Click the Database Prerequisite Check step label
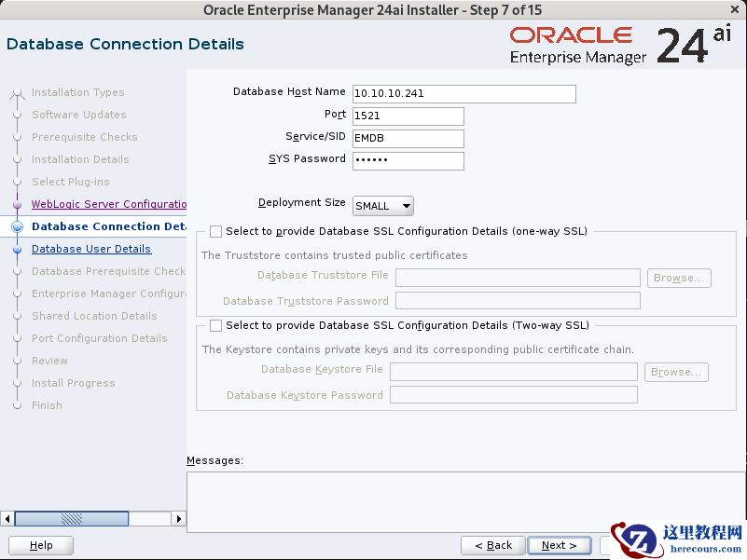Screen dimensions: 747x560 pyautogui.click(x=108, y=271)
